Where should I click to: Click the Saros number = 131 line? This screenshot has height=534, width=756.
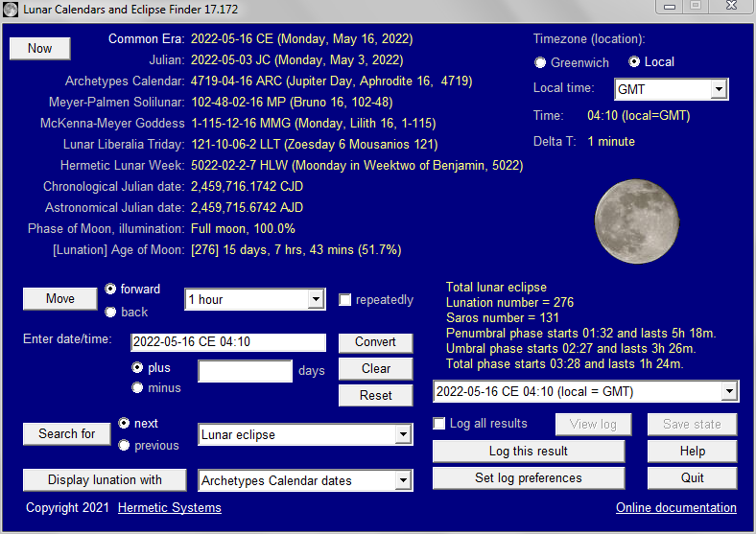click(x=503, y=318)
